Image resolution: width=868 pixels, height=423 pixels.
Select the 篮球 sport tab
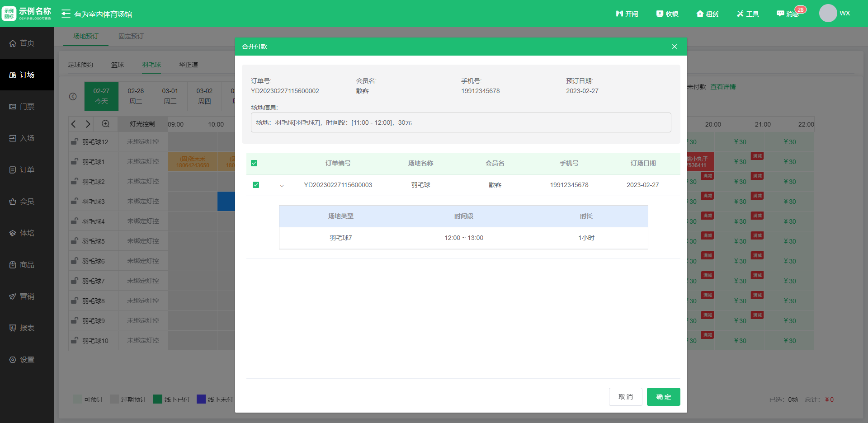(118, 65)
